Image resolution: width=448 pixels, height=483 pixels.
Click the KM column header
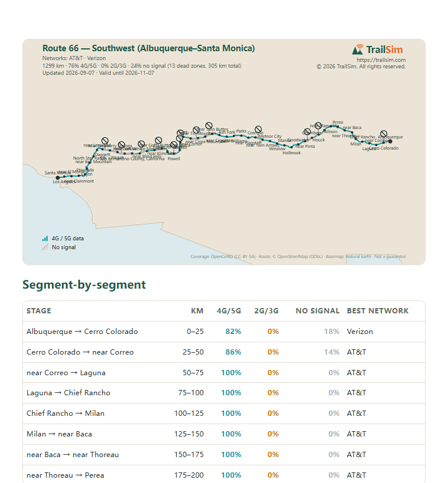pos(197,311)
